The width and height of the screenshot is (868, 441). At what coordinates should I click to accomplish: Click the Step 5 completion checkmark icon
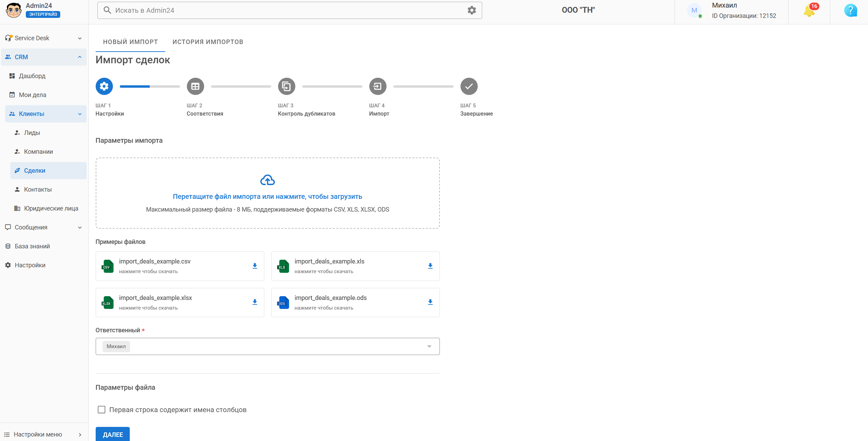tap(469, 86)
